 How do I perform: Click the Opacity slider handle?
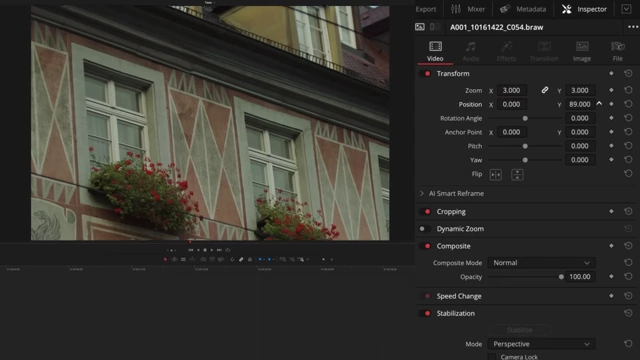561,277
